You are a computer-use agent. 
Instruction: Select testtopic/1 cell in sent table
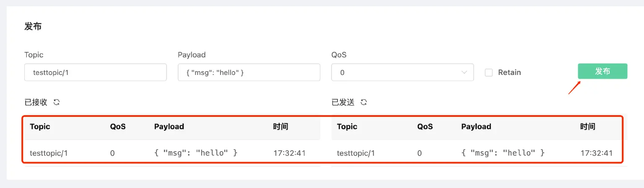[356, 153]
